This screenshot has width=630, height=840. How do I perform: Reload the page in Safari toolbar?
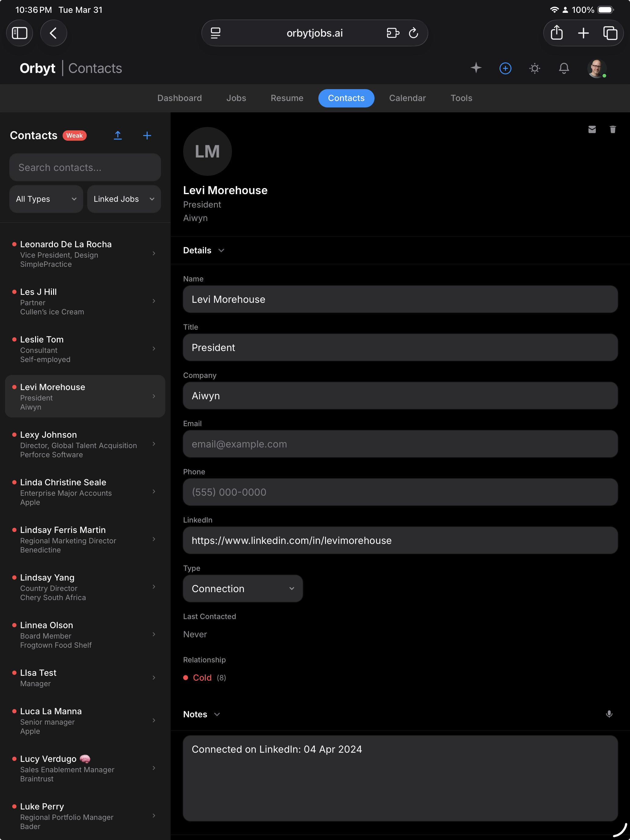414,33
